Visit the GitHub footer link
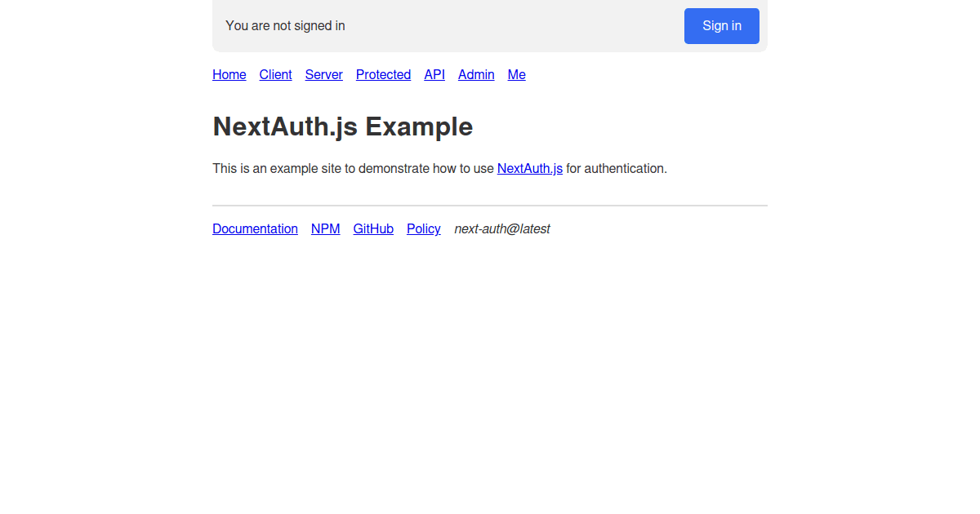 pos(373,229)
